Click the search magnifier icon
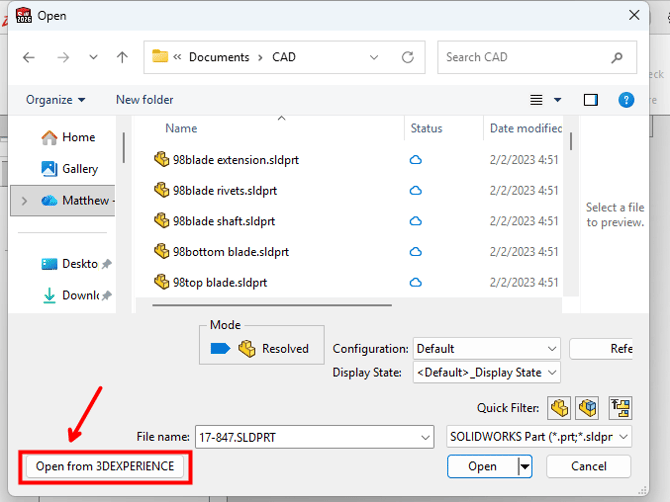Screen dimensions: 670x502 (617, 57)
